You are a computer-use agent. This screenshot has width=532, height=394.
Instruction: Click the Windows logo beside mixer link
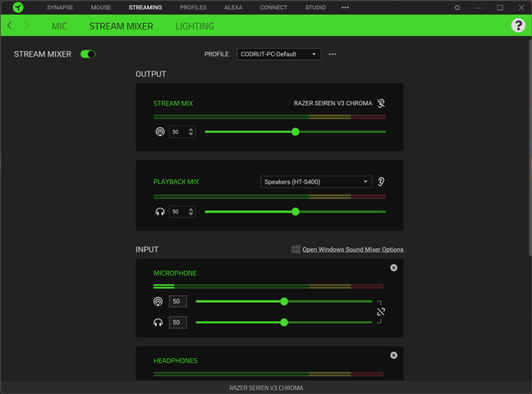[x=296, y=250]
